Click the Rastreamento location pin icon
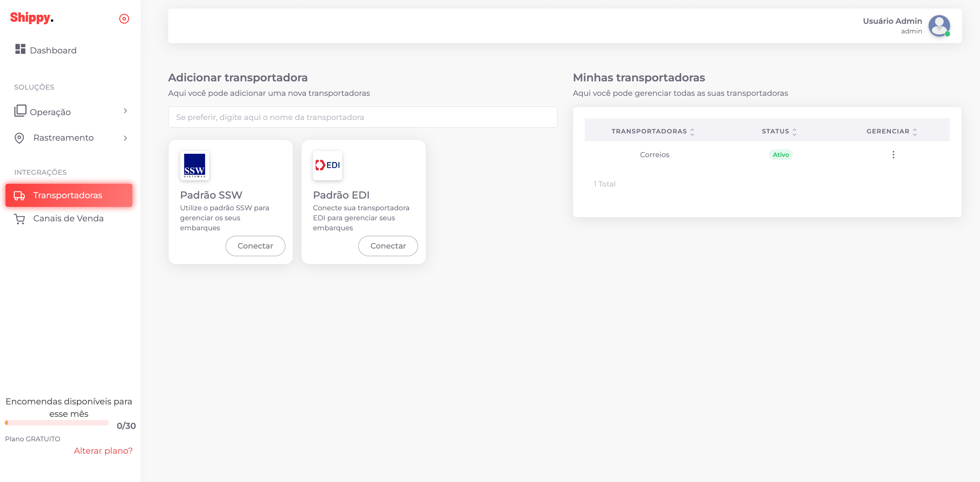Screen dimensions: 980x482 point(19,138)
